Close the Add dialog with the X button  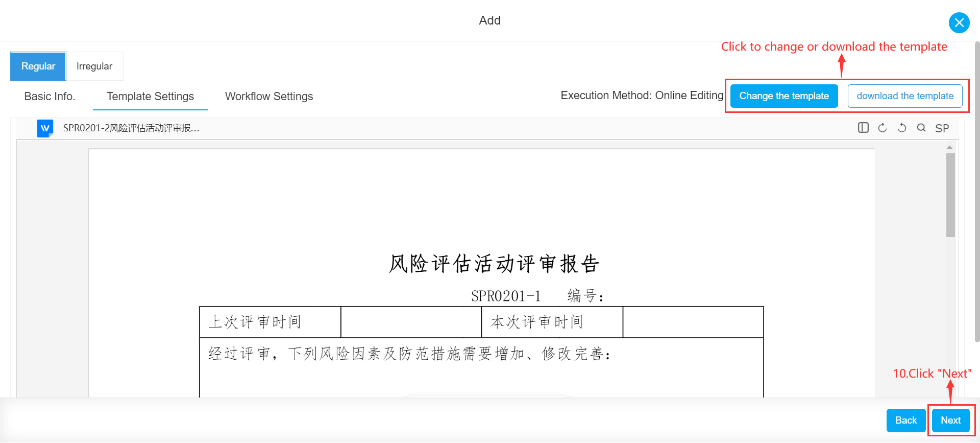(x=959, y=22)
